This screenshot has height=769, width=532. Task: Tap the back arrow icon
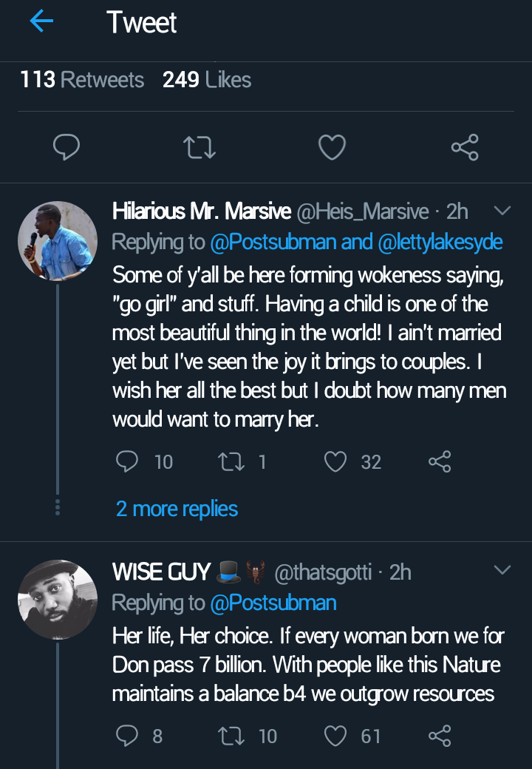pyautogui.click(x=41, y=22)
